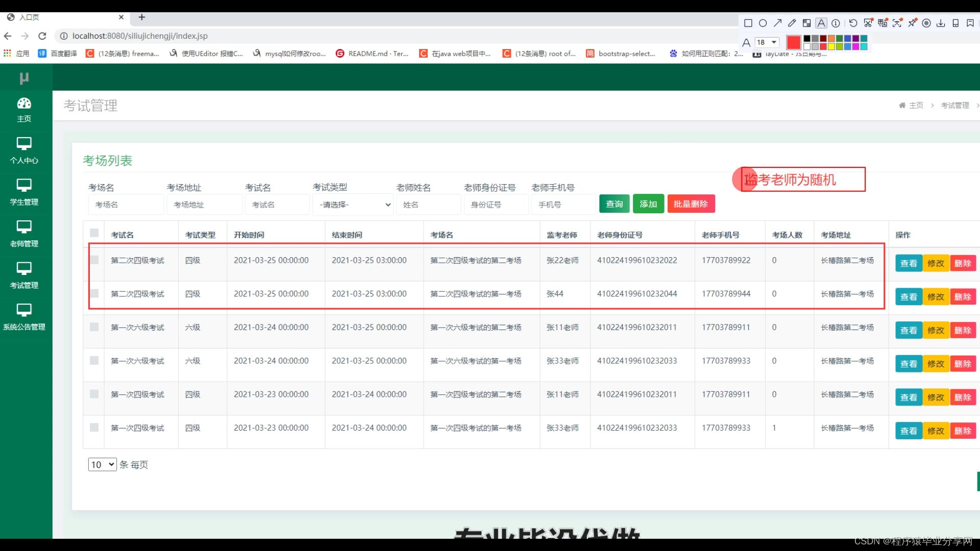
Task: Switch to the 入口页 browser tab
Action: [x=65, y=17]
